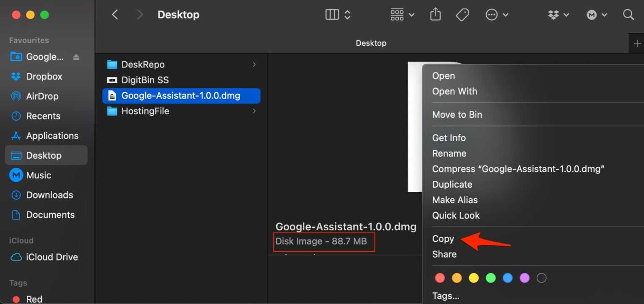The image size is (644, 304).
Task: Click the more options ellipsis icon
Action: [491, 15]
